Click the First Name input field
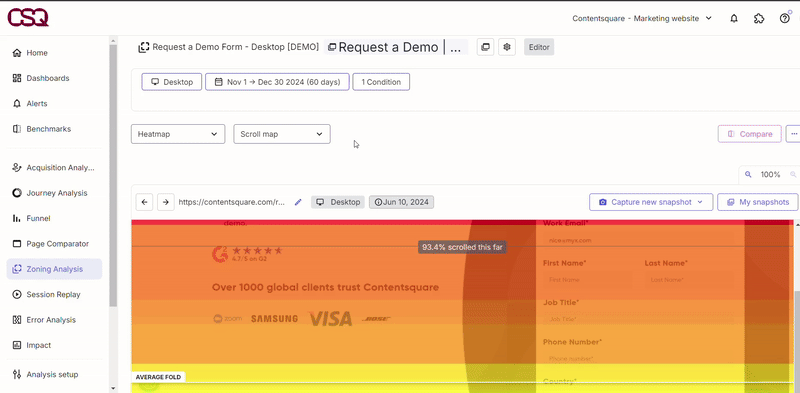This screenshot has height=393, width=800. (588, 280)
